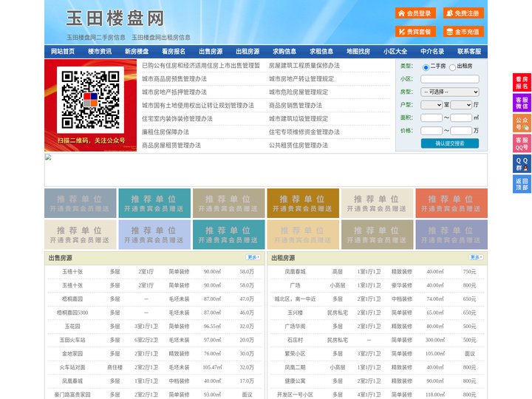Focus the minimum 价格 input field
This screenshot has height=399, width=532.
pyautogui.click(x=432, y=131)
